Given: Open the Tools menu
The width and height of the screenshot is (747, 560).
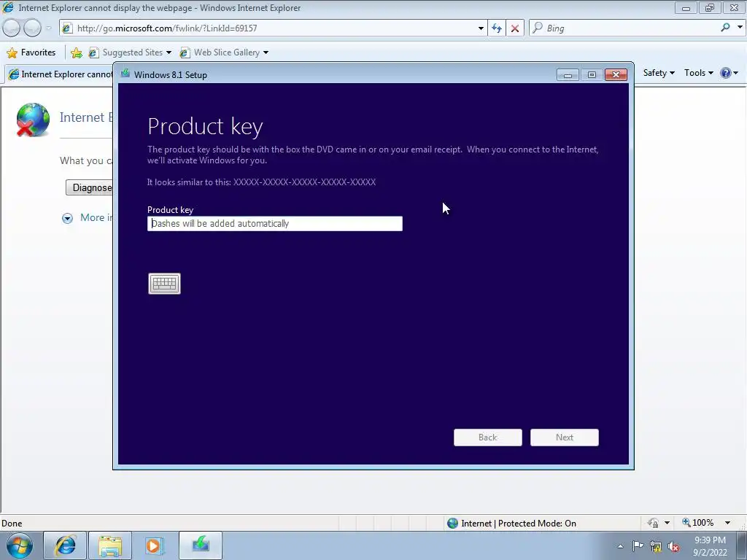Looking at the screenshot, I should tap(698, 73).
